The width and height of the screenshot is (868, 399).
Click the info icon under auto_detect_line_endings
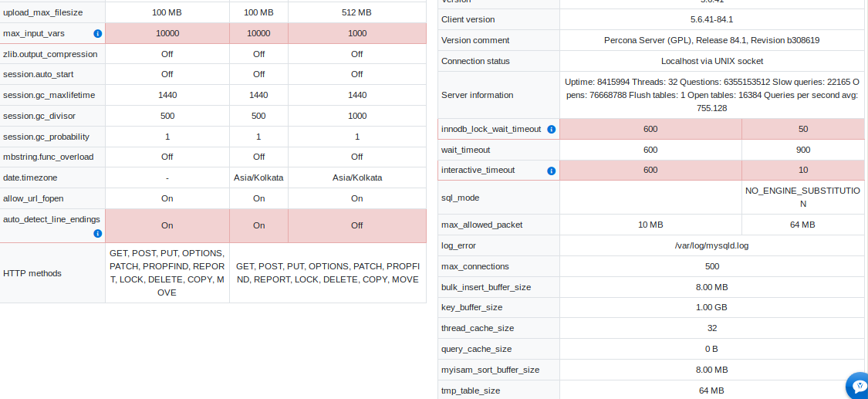(x=98, y=234)
